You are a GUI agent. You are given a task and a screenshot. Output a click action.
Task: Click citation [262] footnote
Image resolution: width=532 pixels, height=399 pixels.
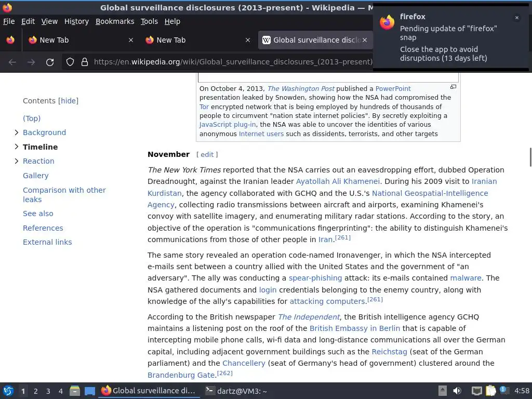(224, 373)
